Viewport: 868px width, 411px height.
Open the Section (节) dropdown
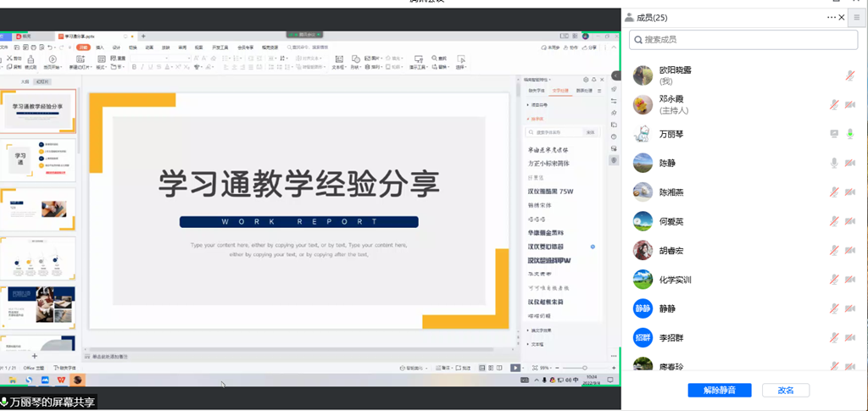pos(117,67)
